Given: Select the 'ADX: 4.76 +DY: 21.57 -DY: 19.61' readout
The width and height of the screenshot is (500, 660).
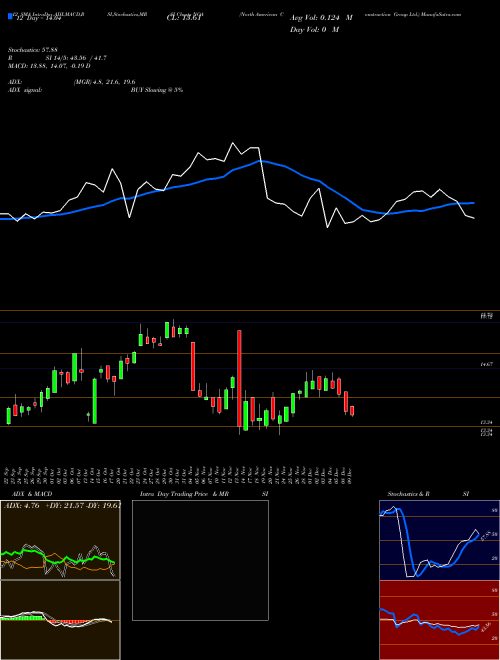Looking at the screenshot, I should click(x=62, y=505).
